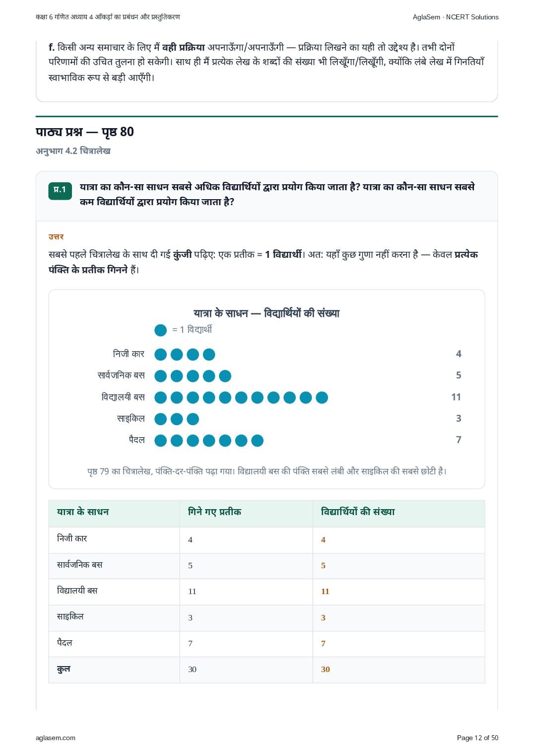Screen dimensions: 534x756
Task: Click the 'अनुभाग 4.2 चित्रालेख' subheading
Action: click(73, 151)
